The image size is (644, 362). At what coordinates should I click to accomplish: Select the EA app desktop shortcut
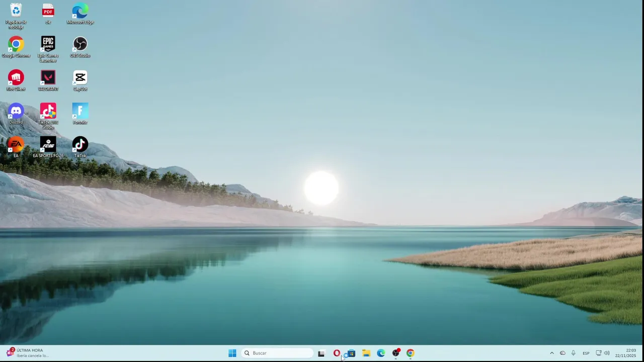click(x=16, y=147)
